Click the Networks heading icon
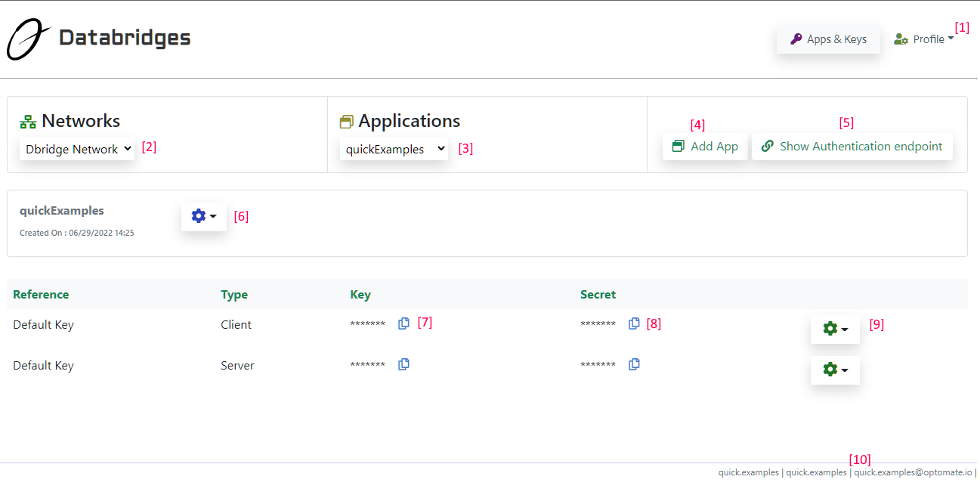This screenshot has width=980, height=495. [x=28, y=122]
